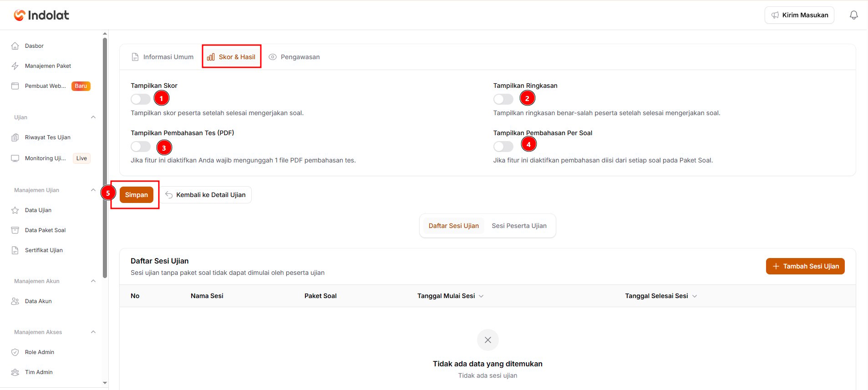Click the empty-state X icon
The image size is (868, 390).
487,340
